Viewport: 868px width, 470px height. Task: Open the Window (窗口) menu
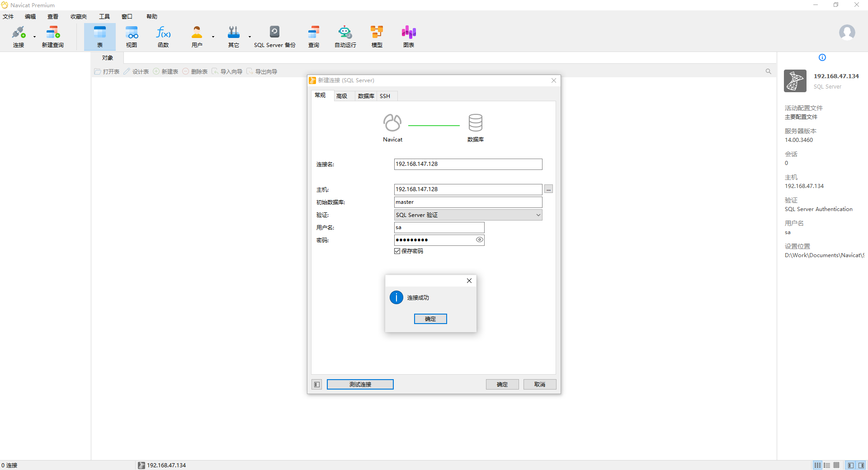(127, 17)
